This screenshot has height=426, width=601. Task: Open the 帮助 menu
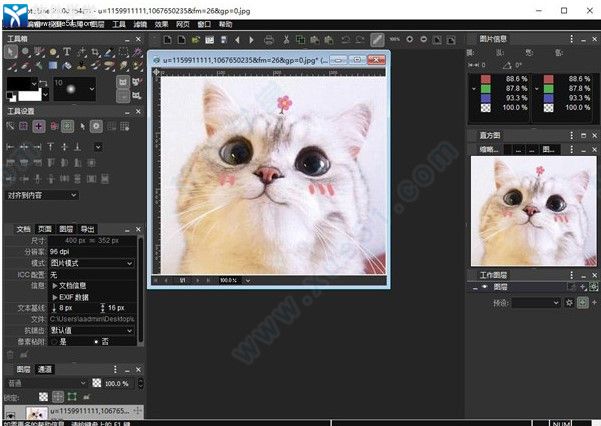tap(225, 24)
